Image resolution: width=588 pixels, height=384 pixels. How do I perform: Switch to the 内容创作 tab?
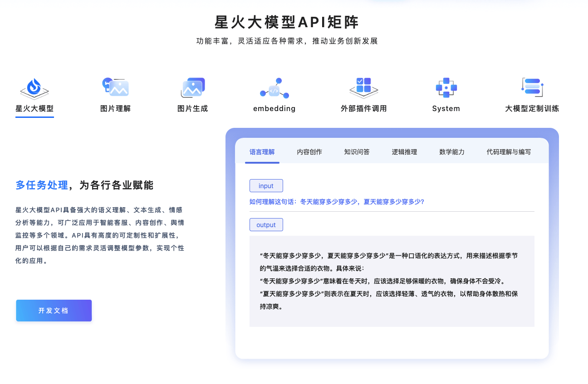tap(309, 152)
